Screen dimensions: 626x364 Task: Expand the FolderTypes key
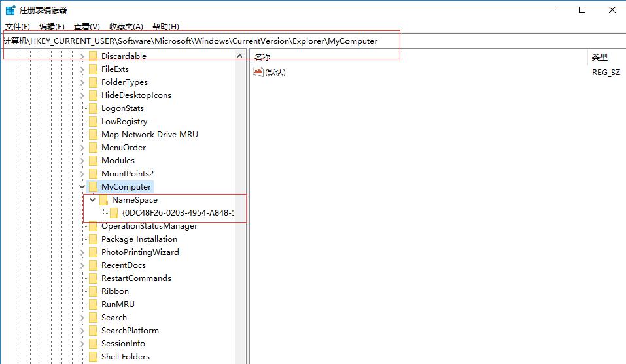point(82,82)
